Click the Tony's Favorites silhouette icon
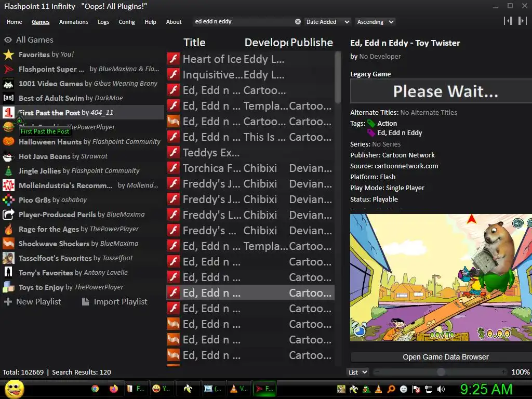Screen dimensions: 532x399 pyautogui.click(x=8, y=273)
